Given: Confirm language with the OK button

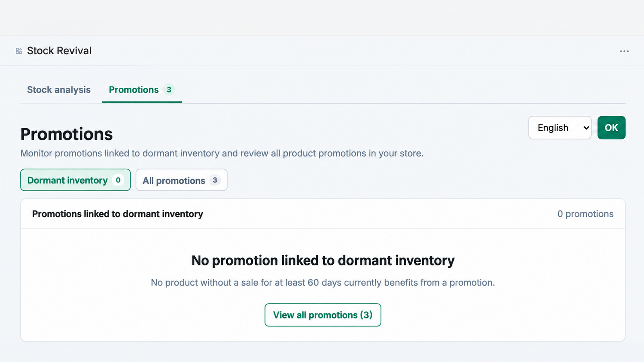Looking at the screenshot, I should (x=611, y=128).
